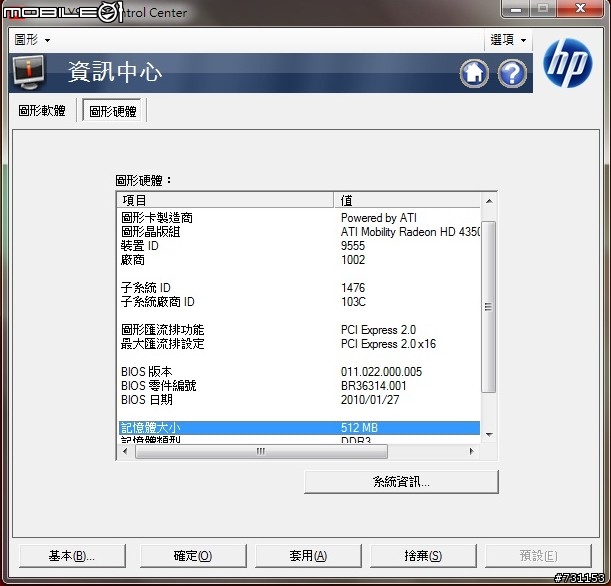Screen dimensions: 611x586
Task: Select the BIOS 日期 row
Action: tap(299, 400)
